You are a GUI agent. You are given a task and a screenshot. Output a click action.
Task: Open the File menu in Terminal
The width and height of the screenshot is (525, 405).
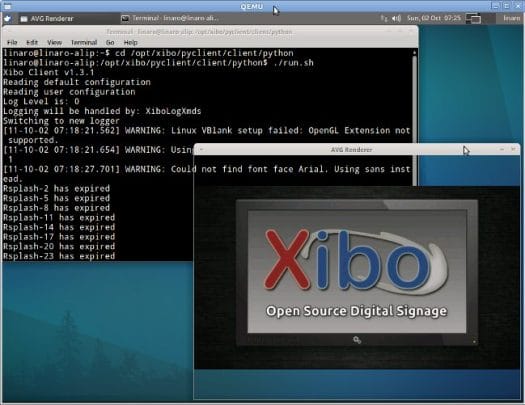[x=12, y=43]
